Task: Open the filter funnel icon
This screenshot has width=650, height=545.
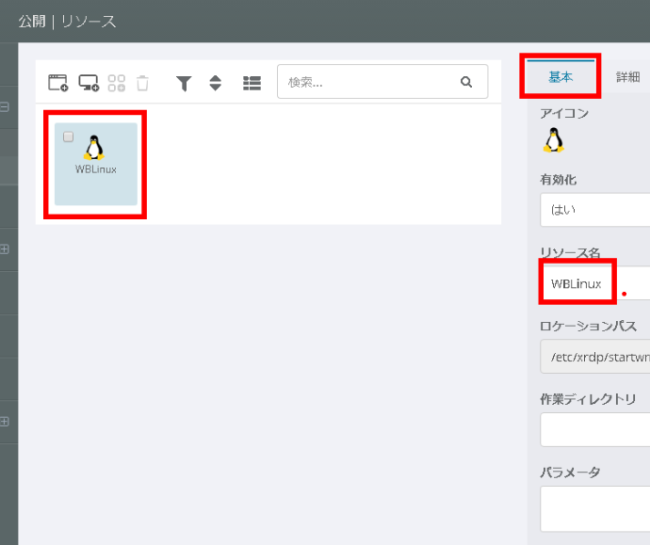Action: 184,83
